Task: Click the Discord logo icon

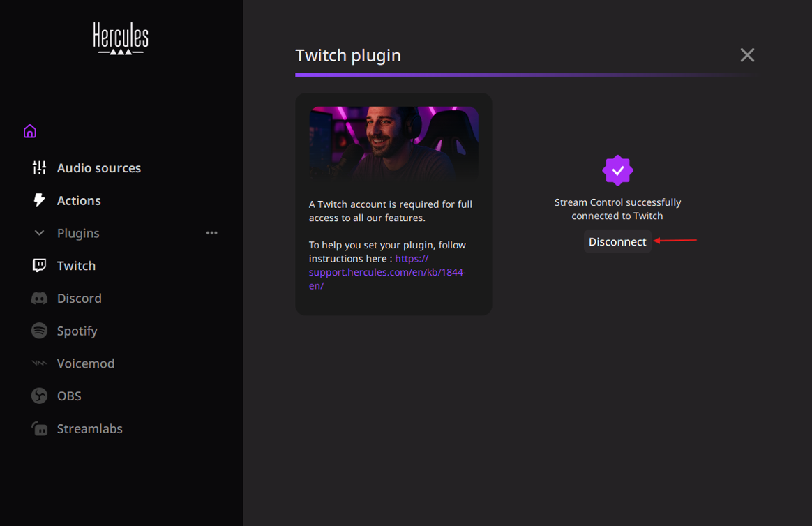Action: (x=39, y=299)
